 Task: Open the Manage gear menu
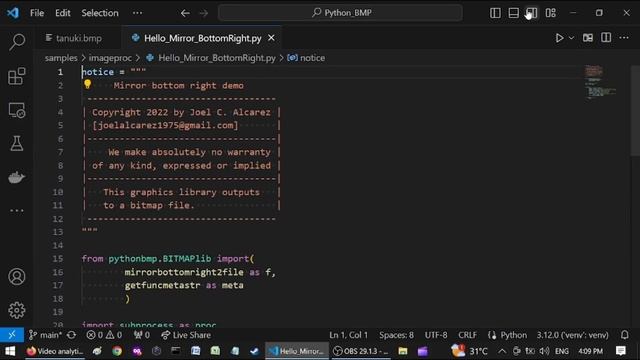17,310
